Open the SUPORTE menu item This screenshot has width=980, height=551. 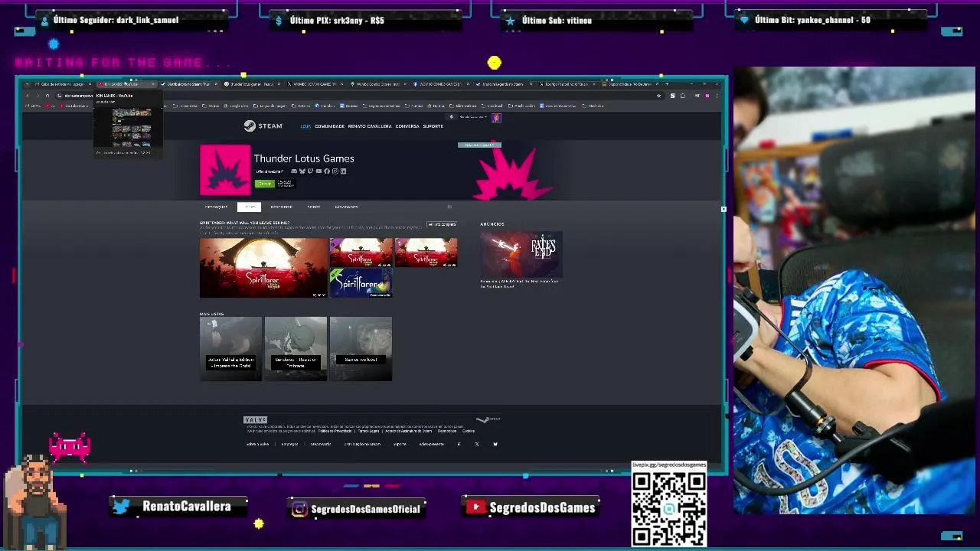coord(433,126)
